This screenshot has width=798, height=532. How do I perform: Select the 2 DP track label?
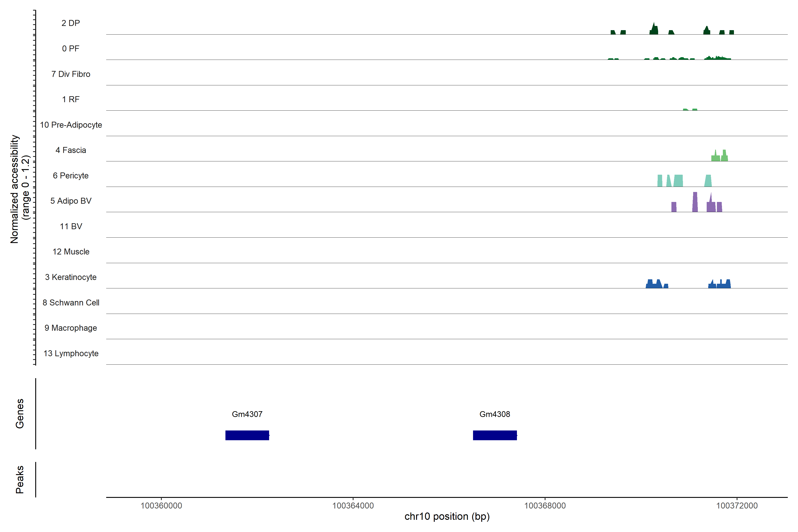pos(70,23)
